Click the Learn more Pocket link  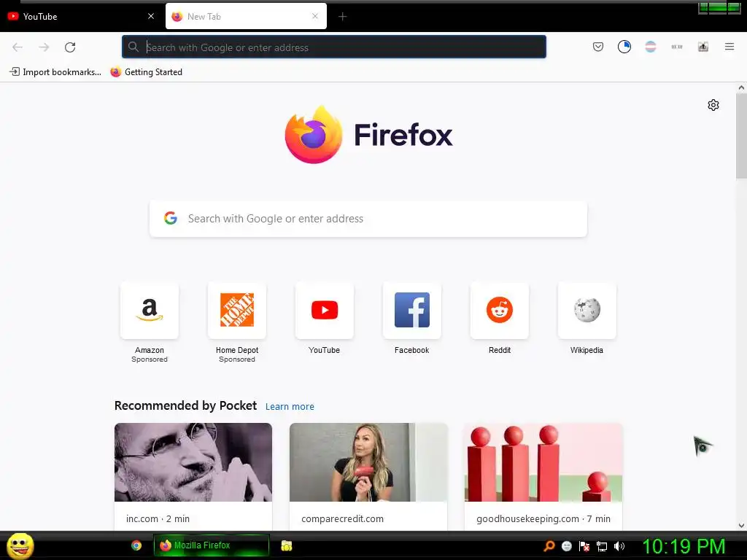pos(290,406)
